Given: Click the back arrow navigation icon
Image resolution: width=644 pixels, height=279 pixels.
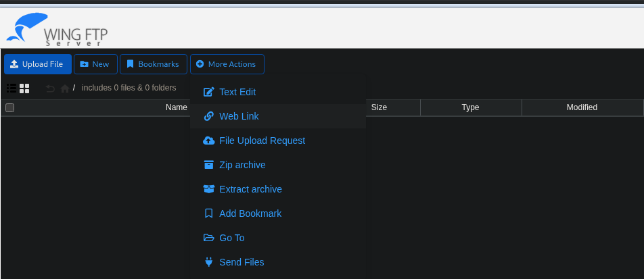Looking at the screenshot, I should pos(50,88).
